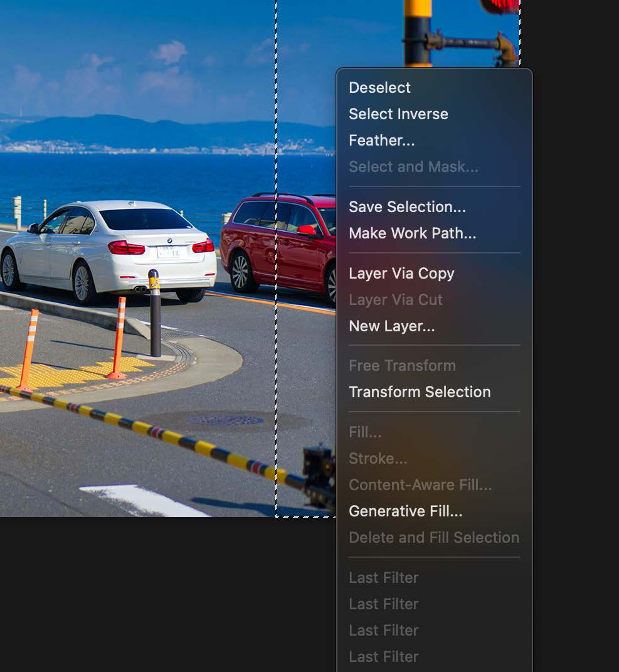Click Delete and Fill Selection
619x672 pixels.
coord(433,538)
